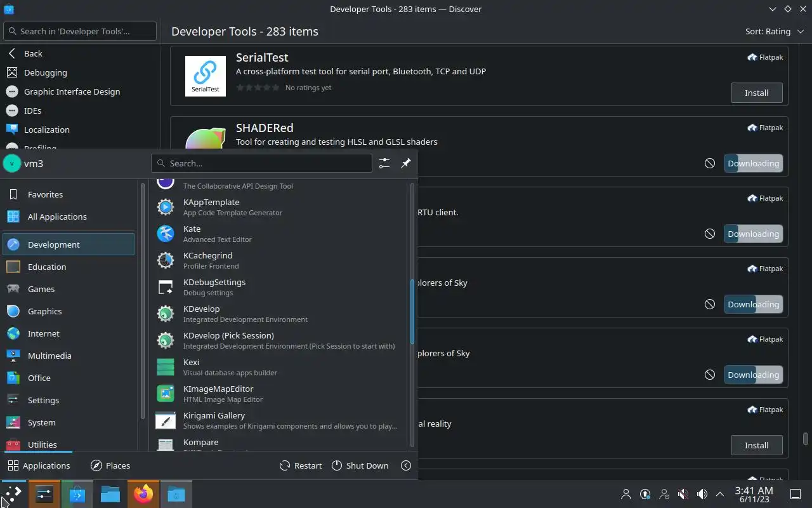This screenshot has width=812, height=508.
Task: Click the vm3 user avatar
Action: 12,163
